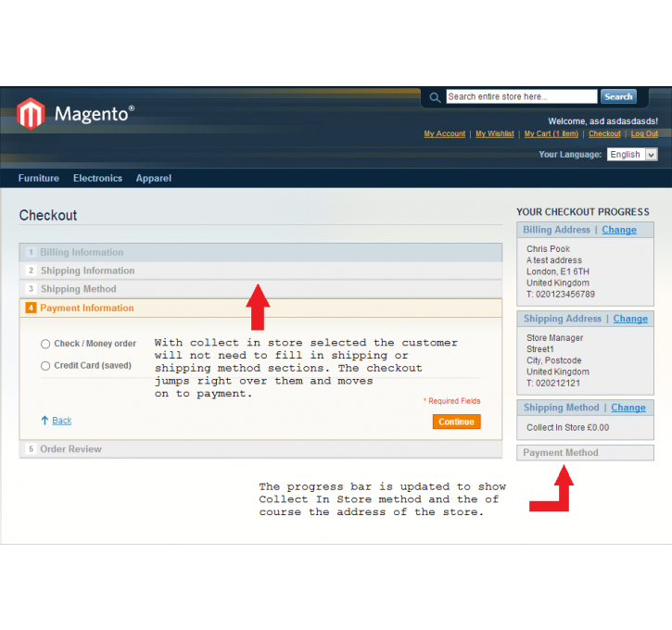
Task: Open the Furniture category menu
Action: click(x=39, y=178)
